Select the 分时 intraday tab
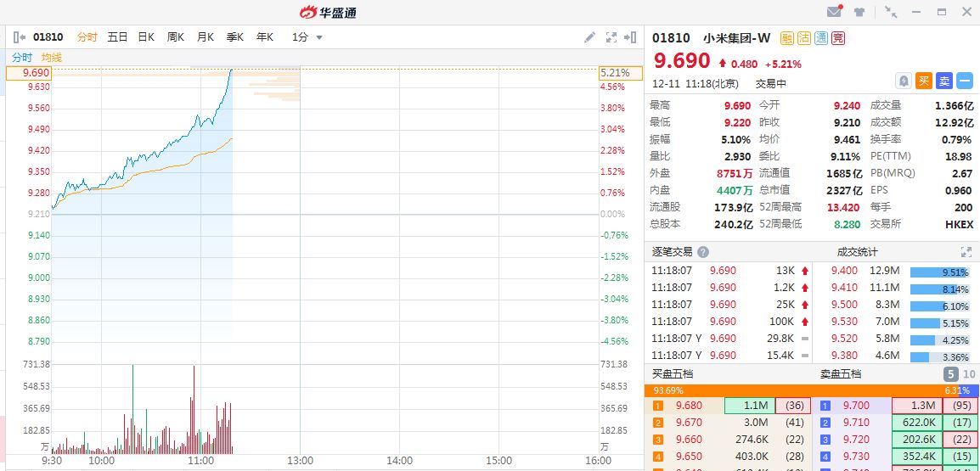The image size is (980, 471). click(87, 37)
